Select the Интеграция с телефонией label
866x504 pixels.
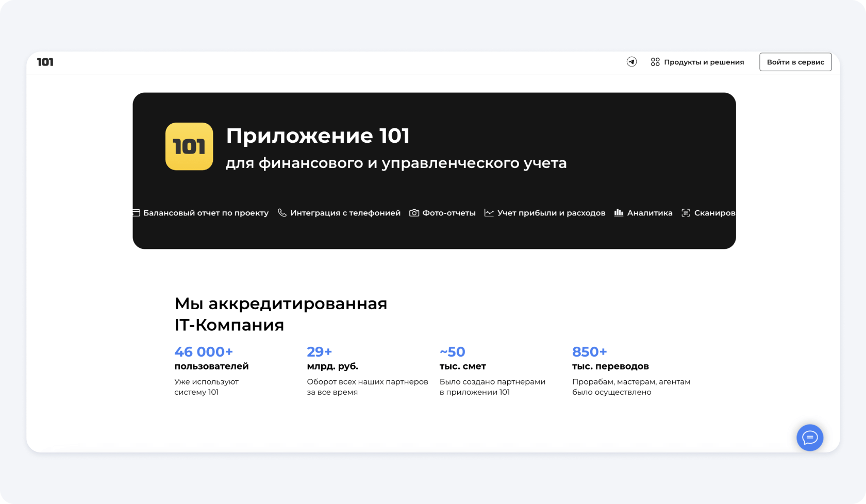345,213
